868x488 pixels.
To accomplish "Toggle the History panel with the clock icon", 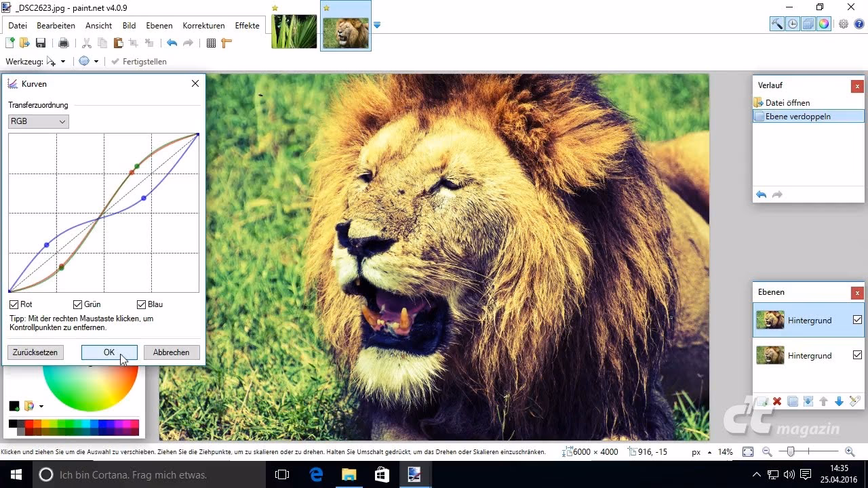I will 792,24.
